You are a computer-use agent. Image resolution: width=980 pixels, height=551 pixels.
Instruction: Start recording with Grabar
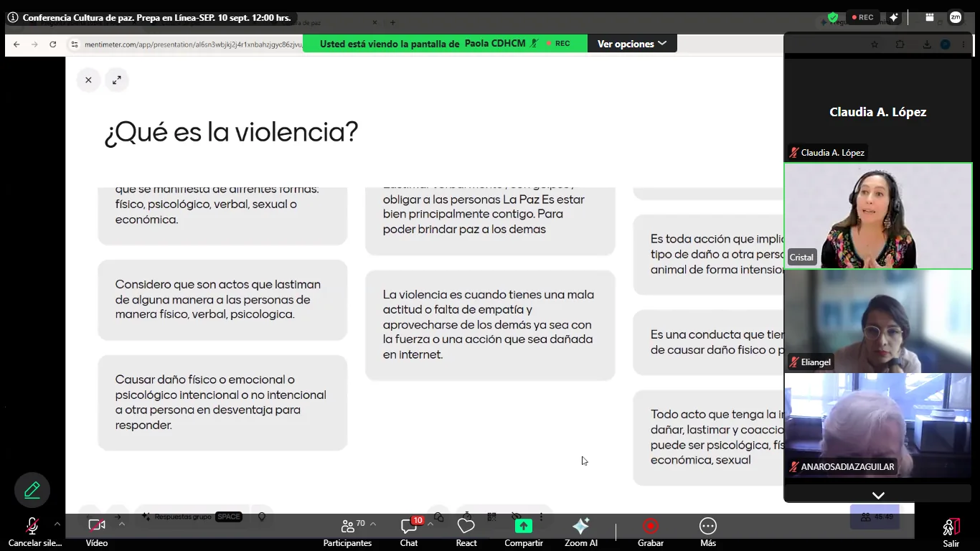(651, 532)
